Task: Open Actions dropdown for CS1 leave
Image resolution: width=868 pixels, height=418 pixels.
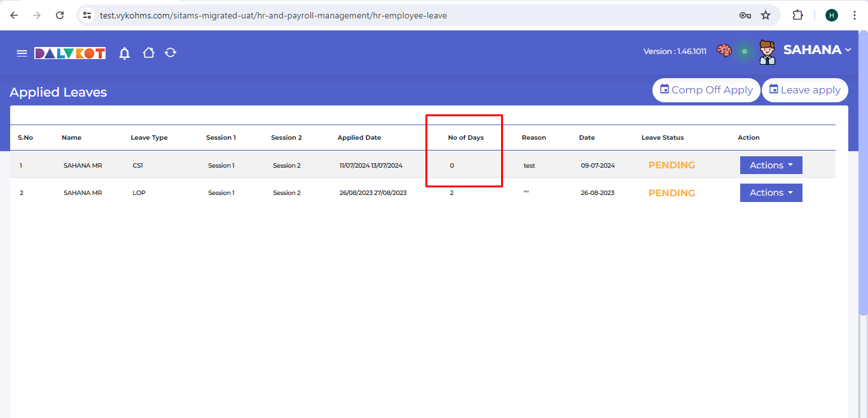Action: point(771,165)
